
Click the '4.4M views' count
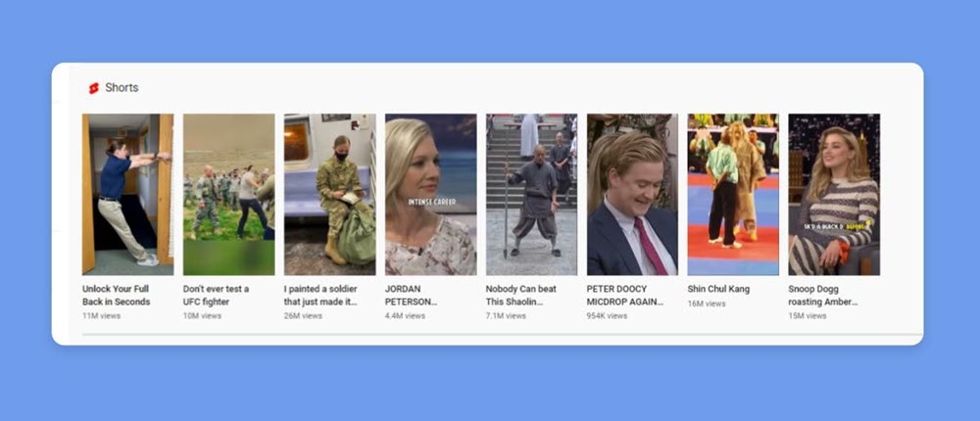pyautogui.click(x=405, y=316)
